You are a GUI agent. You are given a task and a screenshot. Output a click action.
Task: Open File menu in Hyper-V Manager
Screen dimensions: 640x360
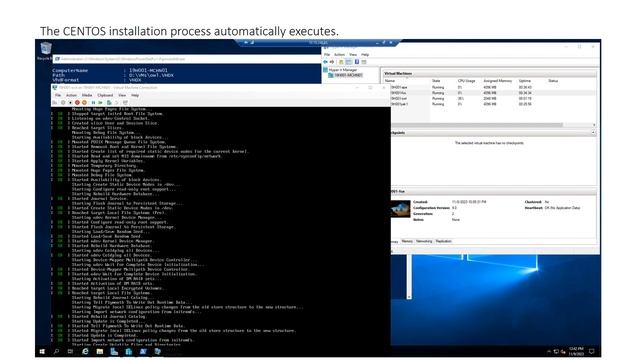pos(327,55)
